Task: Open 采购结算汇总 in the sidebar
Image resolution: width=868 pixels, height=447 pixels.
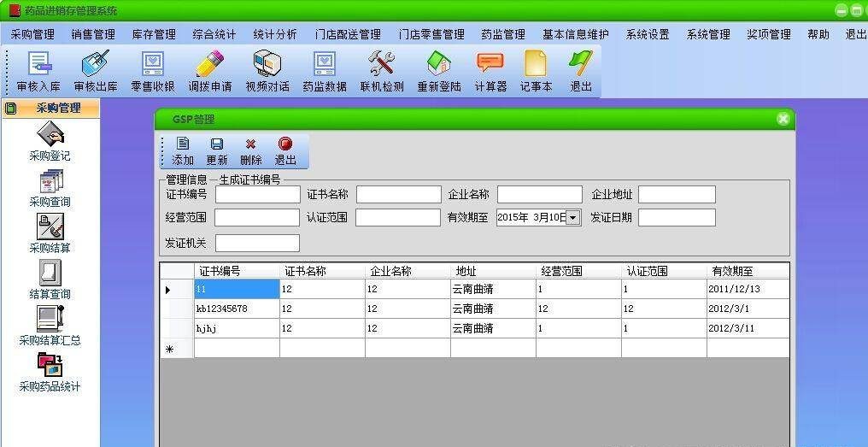Action: coord(50,326)
